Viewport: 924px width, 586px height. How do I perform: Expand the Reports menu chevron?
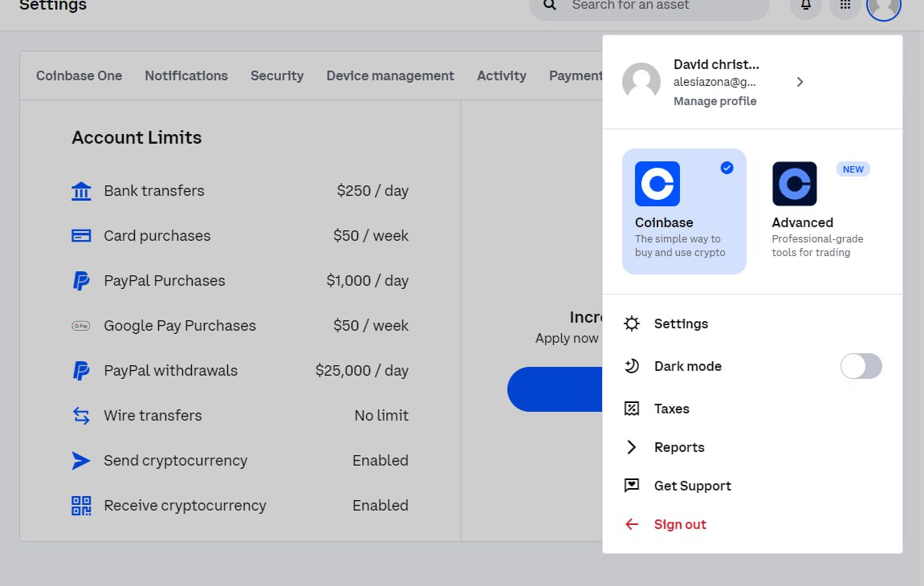point(632,447)
